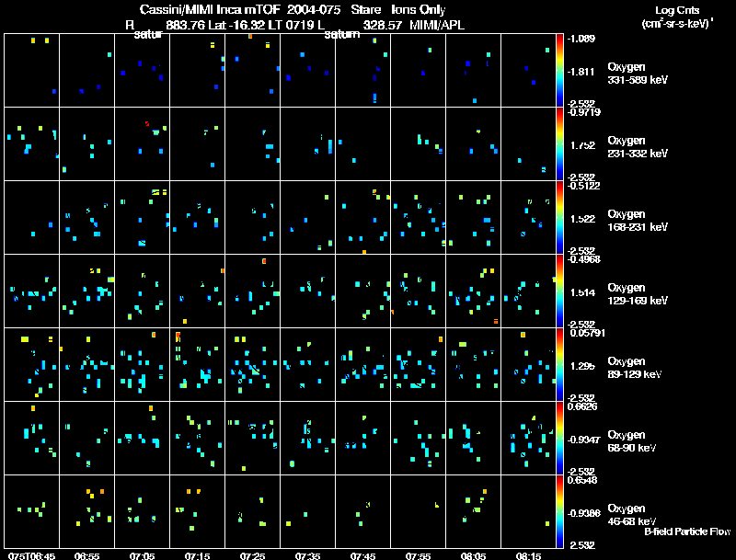Click the '08:05' time axis label
This screenshot has height=560, width=736.
click(473, 555)
